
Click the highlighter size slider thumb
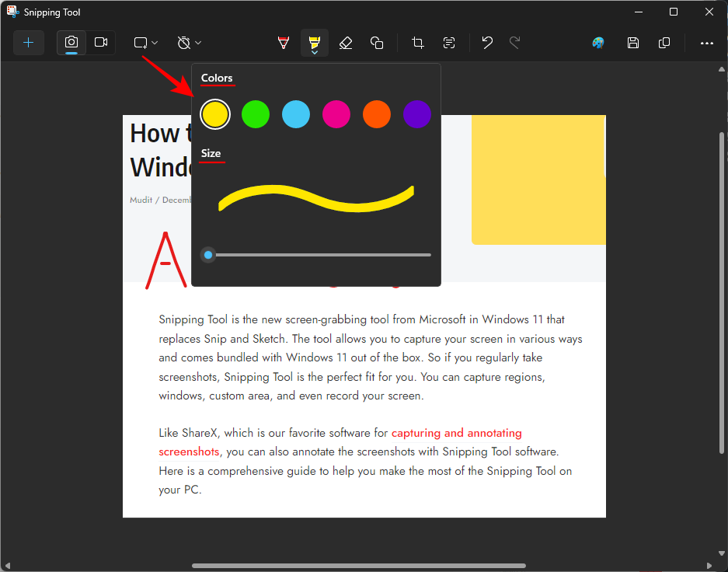208,255
